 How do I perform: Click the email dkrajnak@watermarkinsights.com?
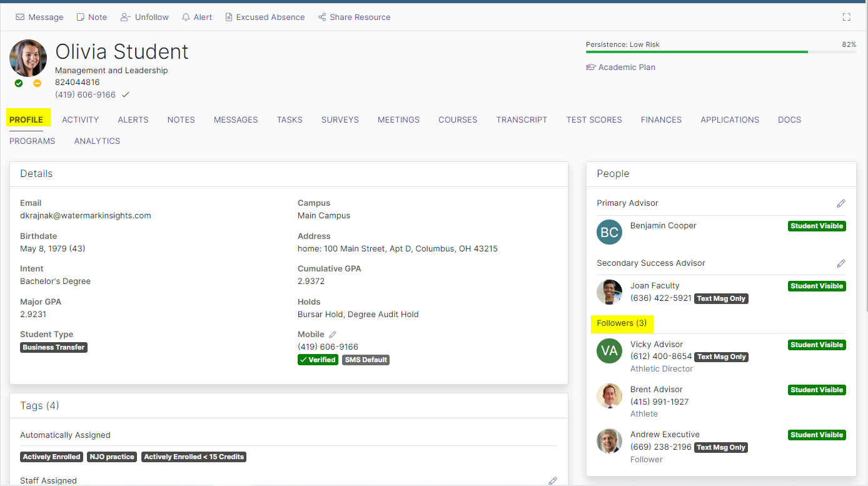pos(86,215)
